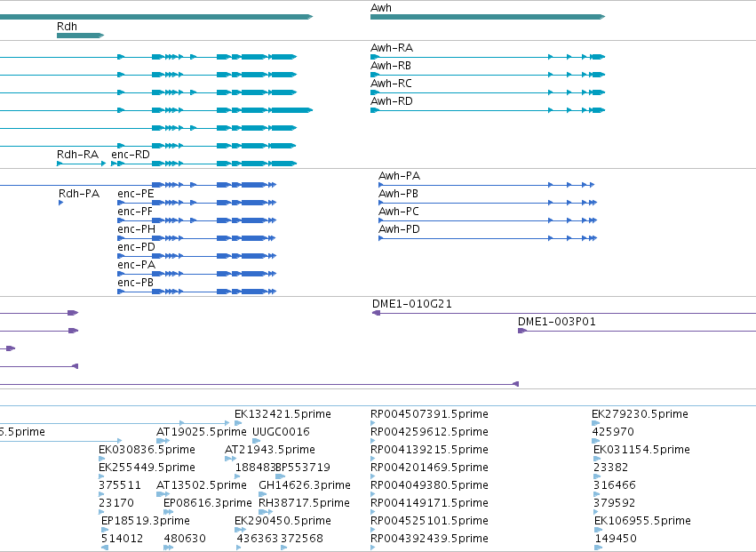Click the 375511 feature label
This screenshot has height=552, width=756.
[120, 485]
